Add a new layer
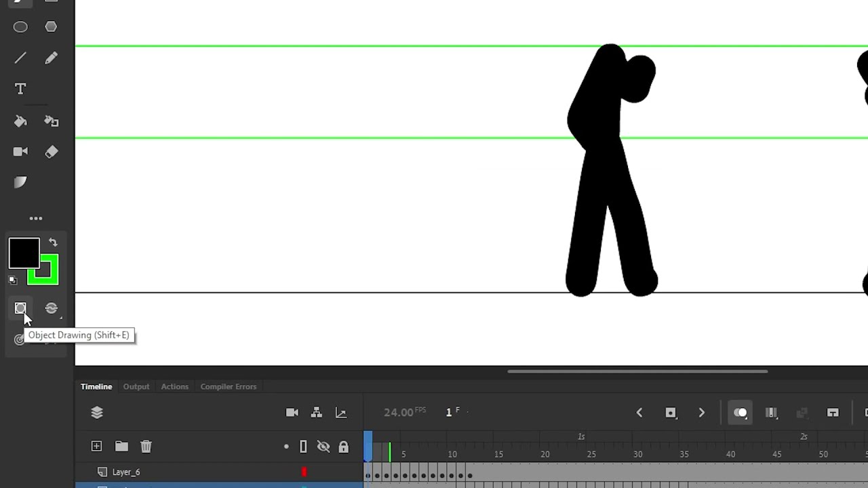Image resolution: width=868 pixels, height=488 pixels. coord(96,446)
